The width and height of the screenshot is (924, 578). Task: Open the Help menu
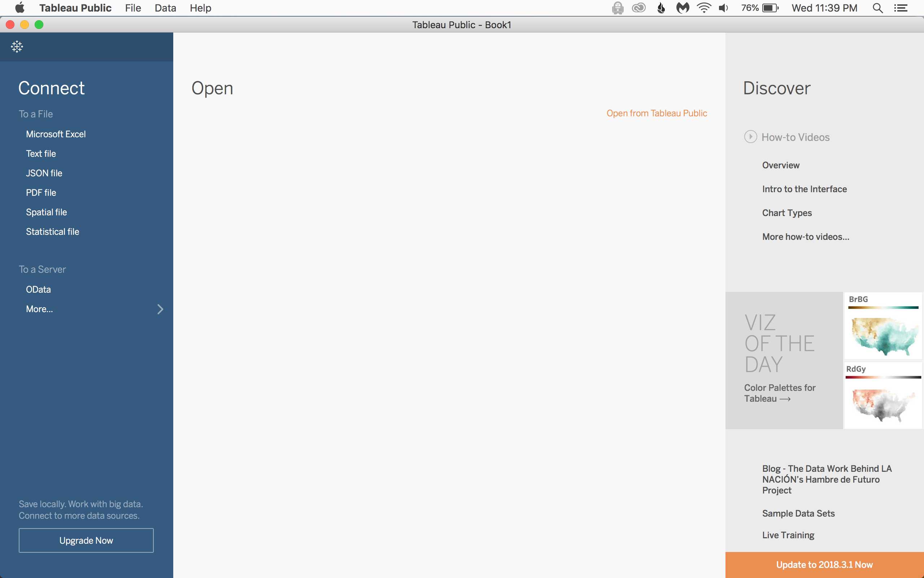(x=200, y=8)
